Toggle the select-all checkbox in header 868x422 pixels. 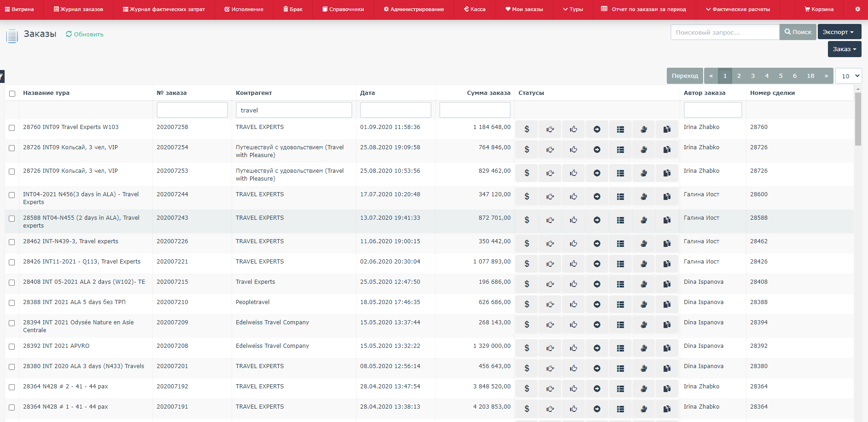[12, 94]
